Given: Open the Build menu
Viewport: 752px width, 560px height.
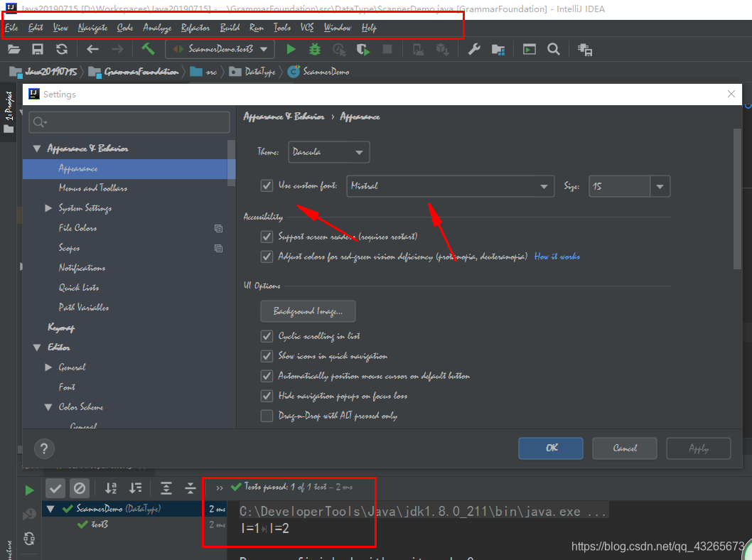Looking at the screenshot, I should 230,28.
